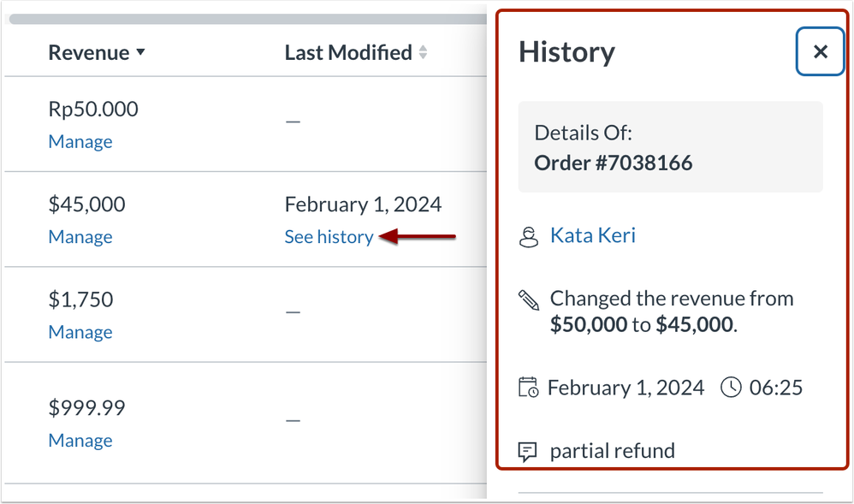Click the user icon beside Kata Keri

[x=529, y=237]
